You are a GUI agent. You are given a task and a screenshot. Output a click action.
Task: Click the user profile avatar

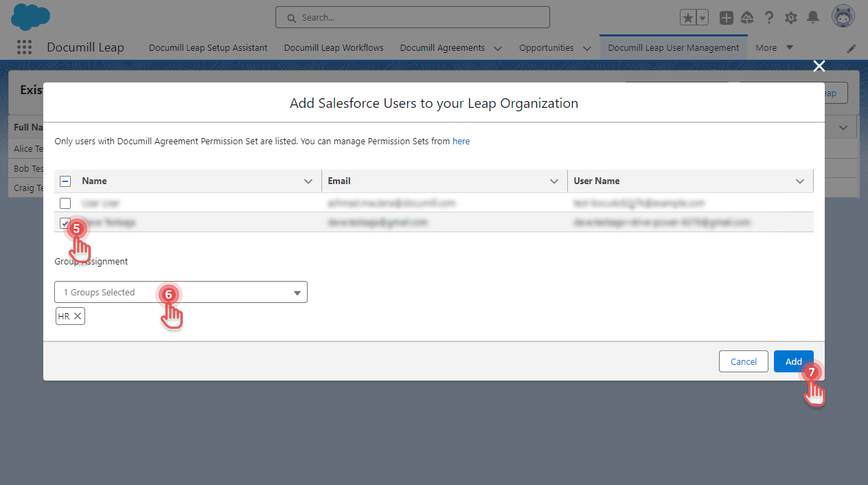843,15
